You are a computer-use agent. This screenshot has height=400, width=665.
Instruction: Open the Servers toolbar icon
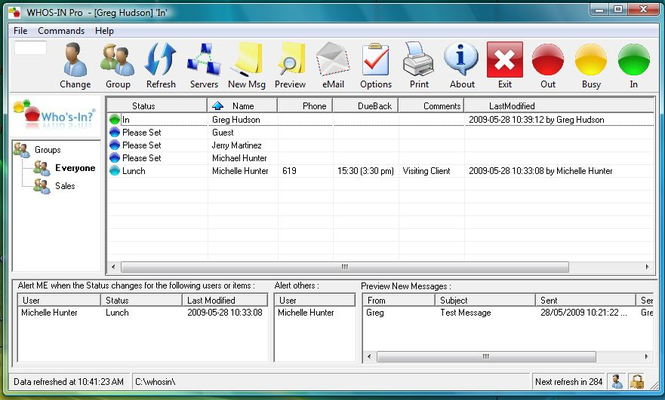204,63
